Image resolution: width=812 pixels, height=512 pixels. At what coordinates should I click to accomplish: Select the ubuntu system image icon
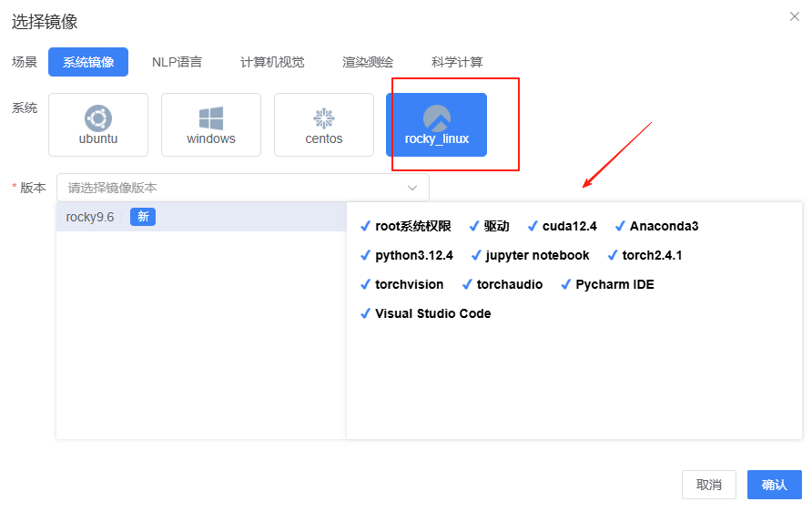click(x=98, y=118)
